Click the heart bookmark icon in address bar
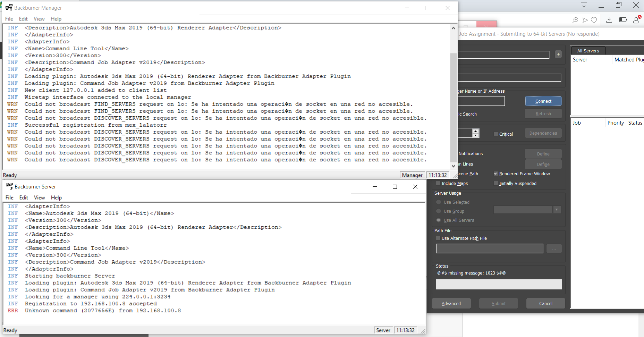Viewport: 644px width, 337px height. click(594, 20)
